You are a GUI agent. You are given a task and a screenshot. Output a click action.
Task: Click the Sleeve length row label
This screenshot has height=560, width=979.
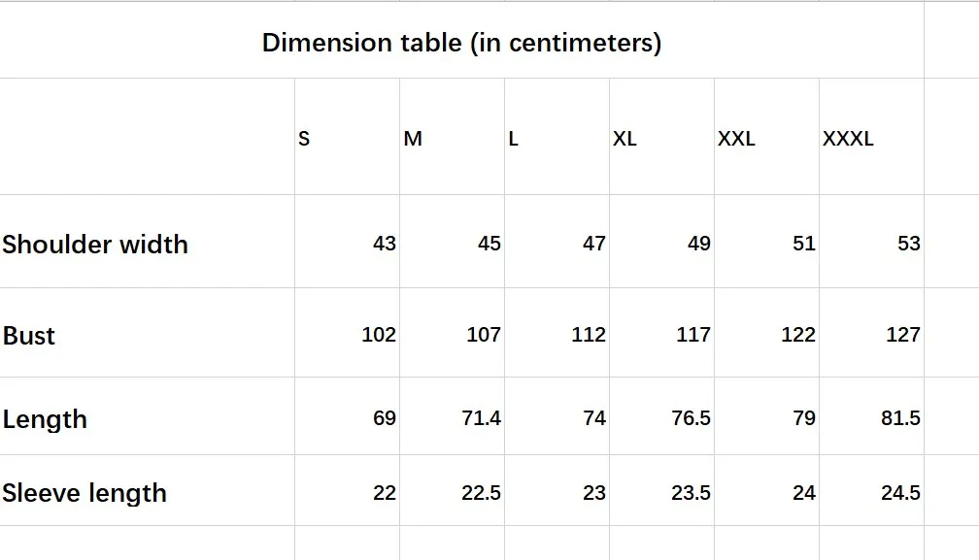tap(84, 493)
